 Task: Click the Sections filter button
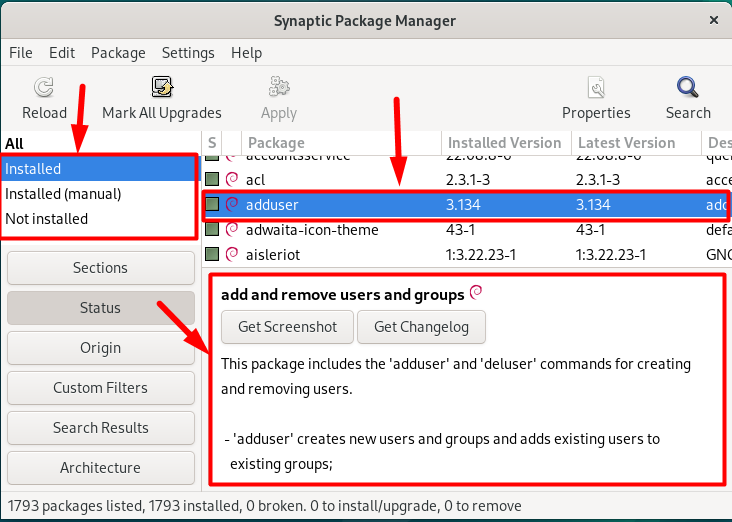point(101,268)
